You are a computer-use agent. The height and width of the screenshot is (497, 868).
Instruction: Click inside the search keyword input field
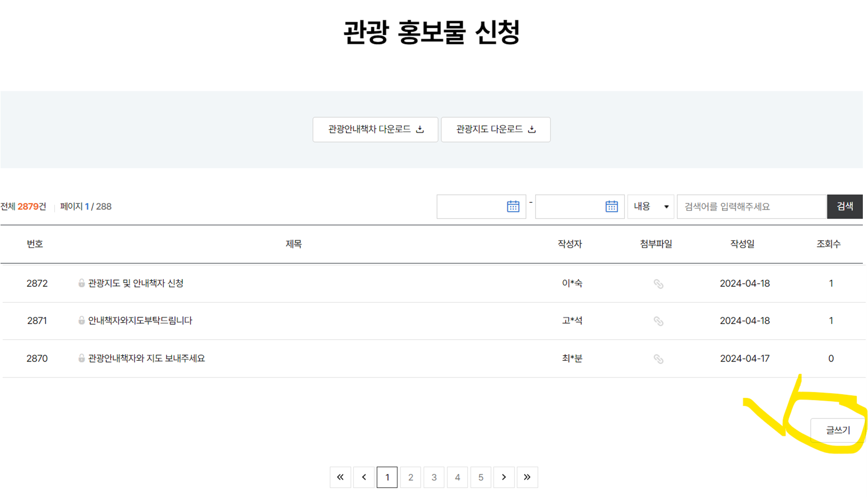click(x=752, y=206)
